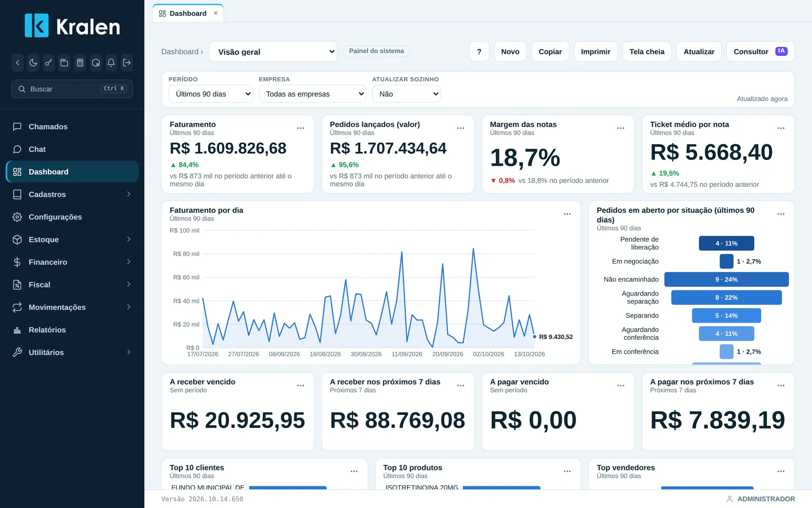Expand the Utilitários submenu chevron
The width and height of the screenshot is (812, 508).
click(x=129, y=352)
